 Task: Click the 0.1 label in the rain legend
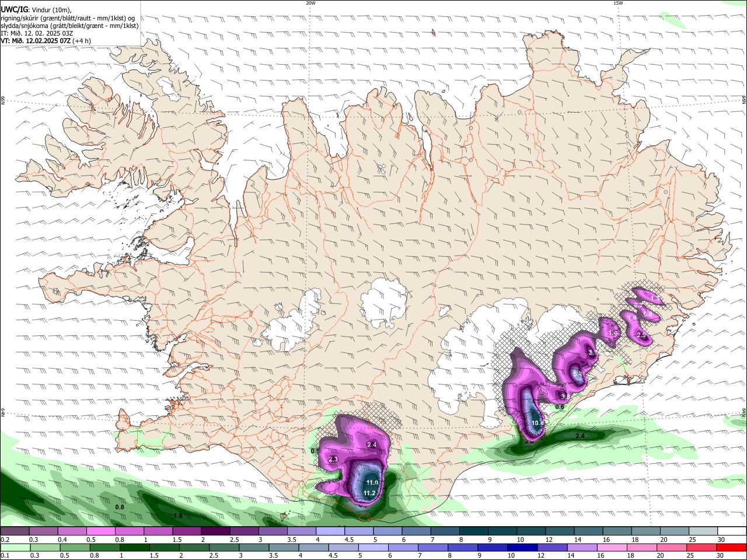tap(4, 555)
